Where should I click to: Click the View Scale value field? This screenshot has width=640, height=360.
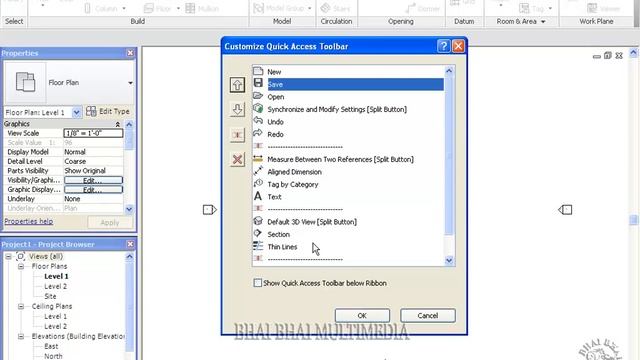(x=93, y=133)
